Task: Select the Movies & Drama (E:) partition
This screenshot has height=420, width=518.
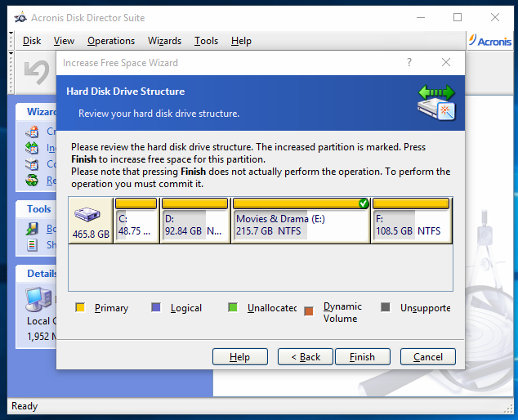Action: (301, 221)
